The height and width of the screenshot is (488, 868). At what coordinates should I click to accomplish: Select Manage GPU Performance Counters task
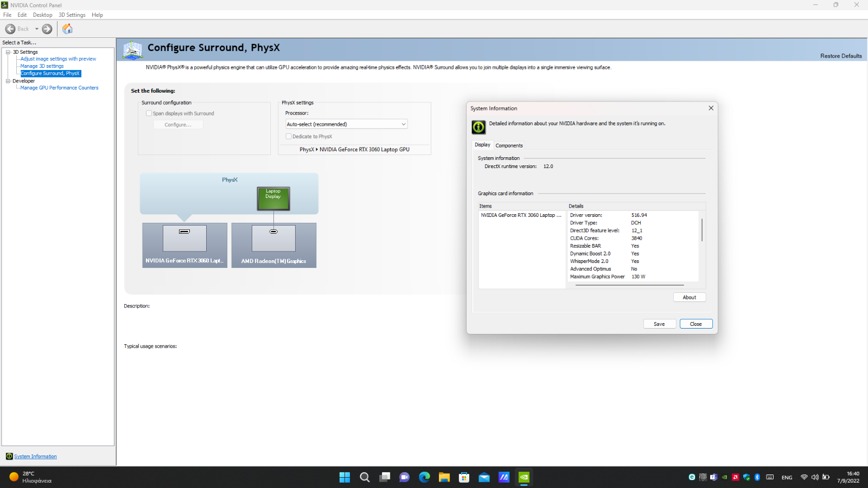point(59,88)
